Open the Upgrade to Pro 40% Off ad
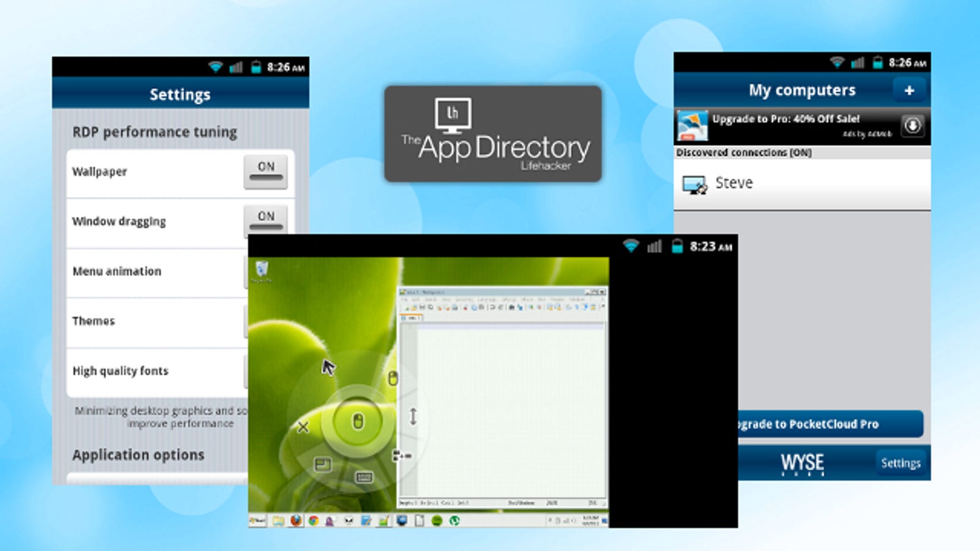 802,126
